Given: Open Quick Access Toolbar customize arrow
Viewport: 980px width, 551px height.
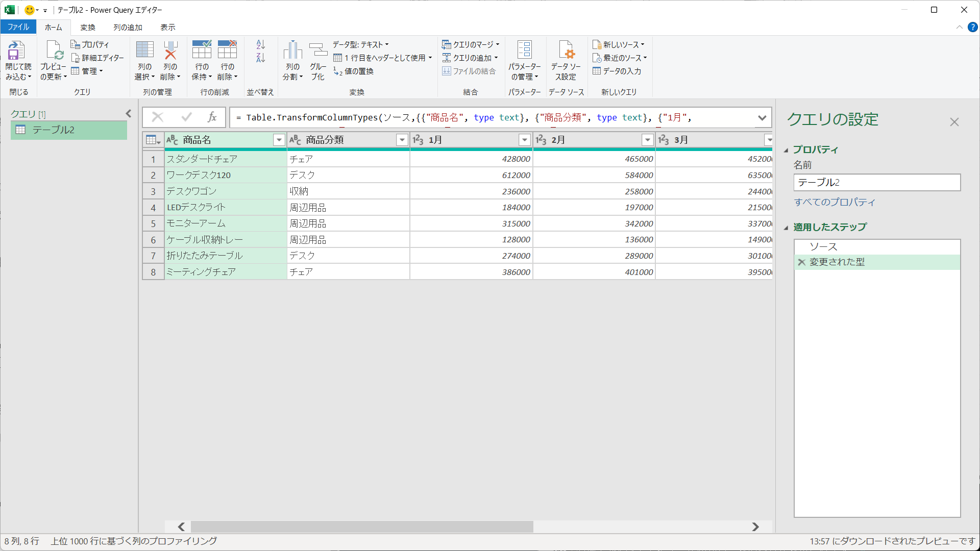Looking at the screenshot, I should click(45, 10).
